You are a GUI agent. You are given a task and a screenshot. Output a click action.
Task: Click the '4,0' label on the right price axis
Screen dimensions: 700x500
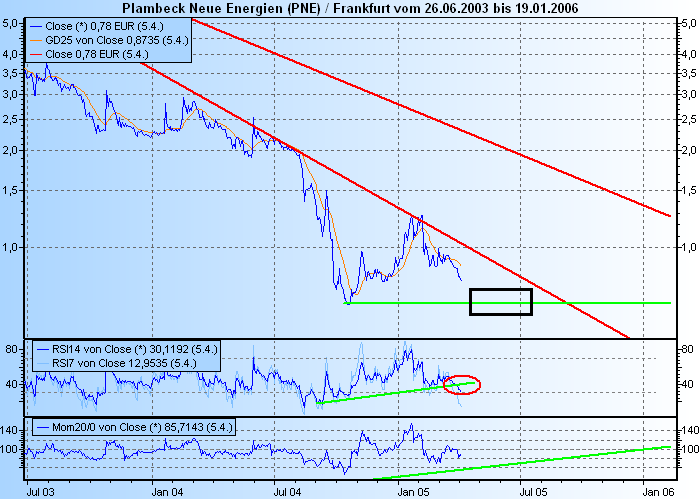coord(689,54)
